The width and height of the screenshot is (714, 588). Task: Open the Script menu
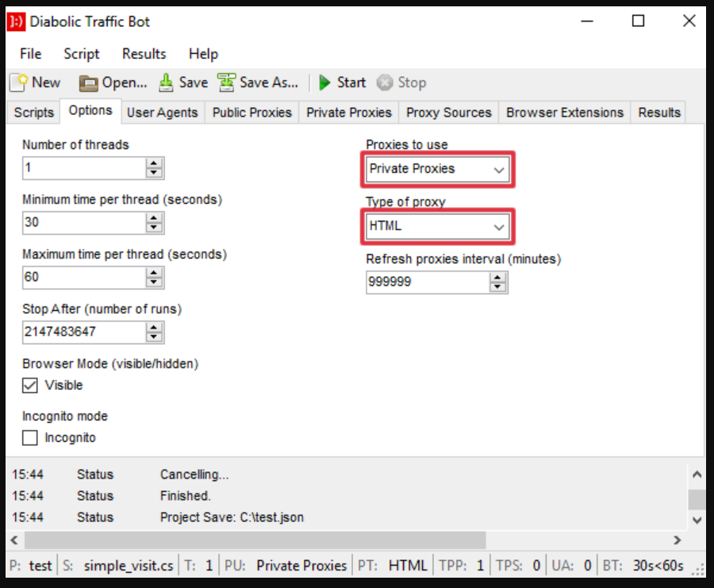point(80,54)
